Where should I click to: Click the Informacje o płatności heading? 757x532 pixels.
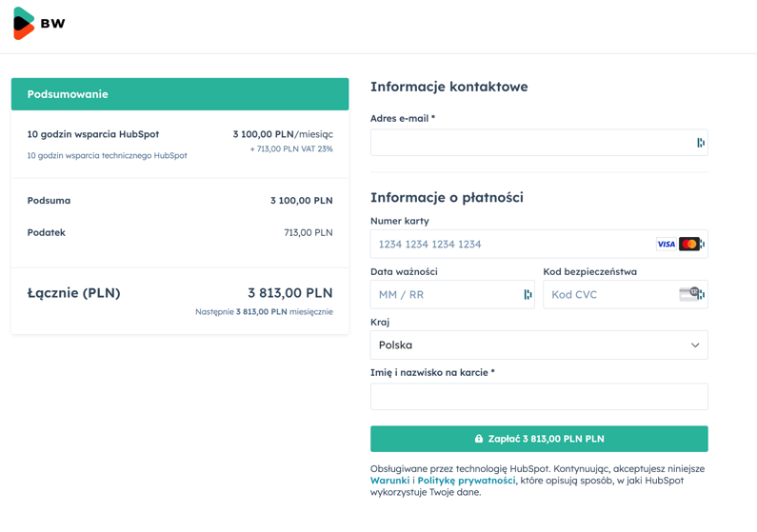point(447,197)
